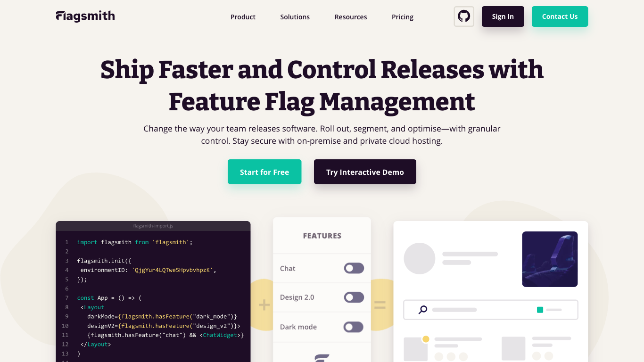
Task: Click Start for Free
Action: 264,172
